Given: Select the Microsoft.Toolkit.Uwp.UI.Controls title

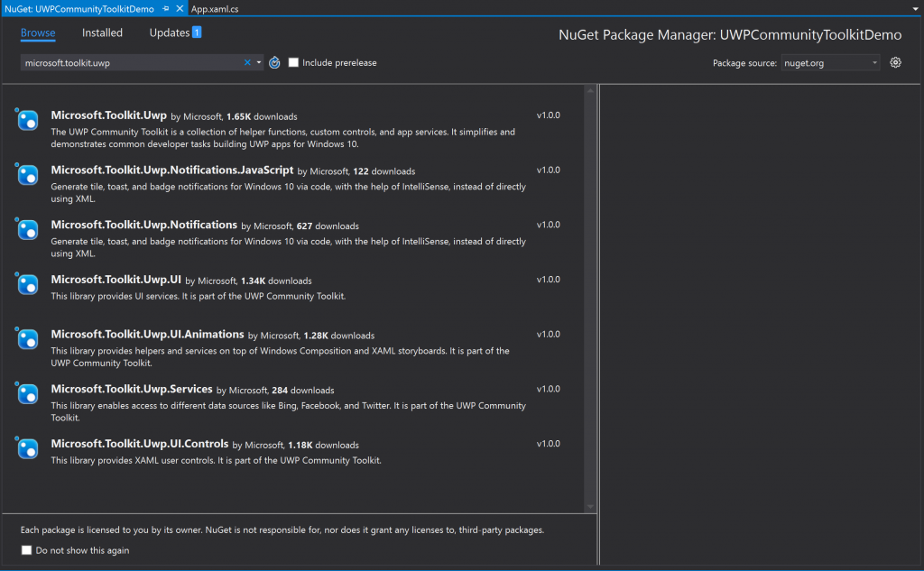Looking at the screenshot, I should click(x=140, y=445).
